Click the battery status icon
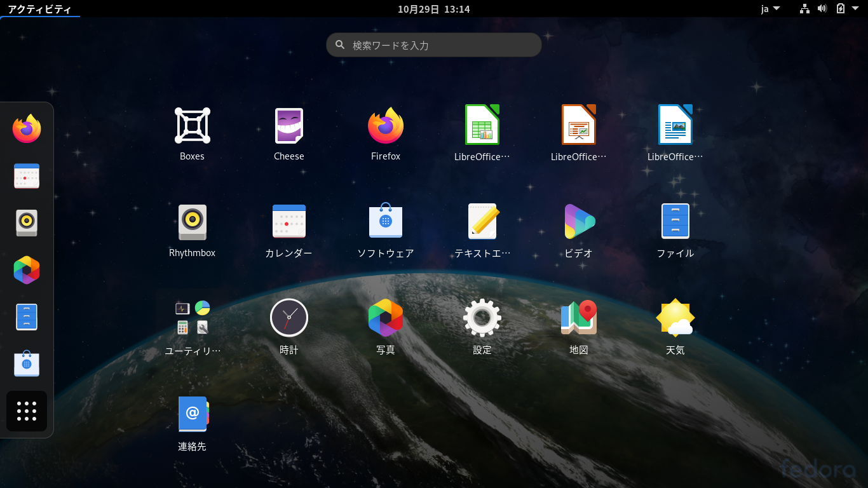868x488 pixels. pyautogui.click(x=841, y=9)
